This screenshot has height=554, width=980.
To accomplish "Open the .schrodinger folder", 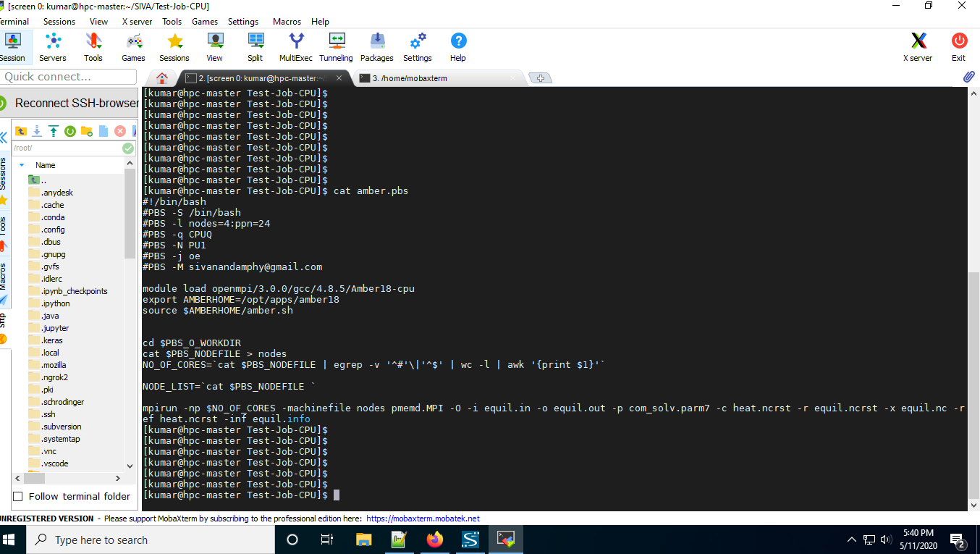I will point(63,402).
